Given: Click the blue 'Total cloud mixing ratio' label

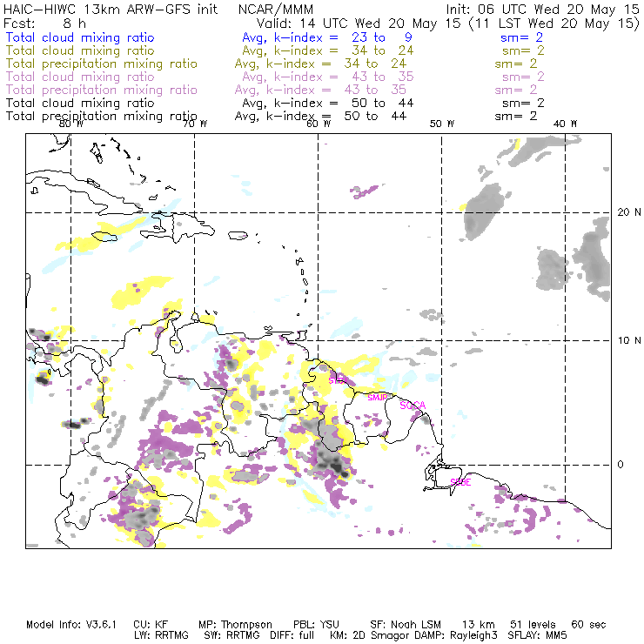Looking at the screenshot, I should pos(80,37).
